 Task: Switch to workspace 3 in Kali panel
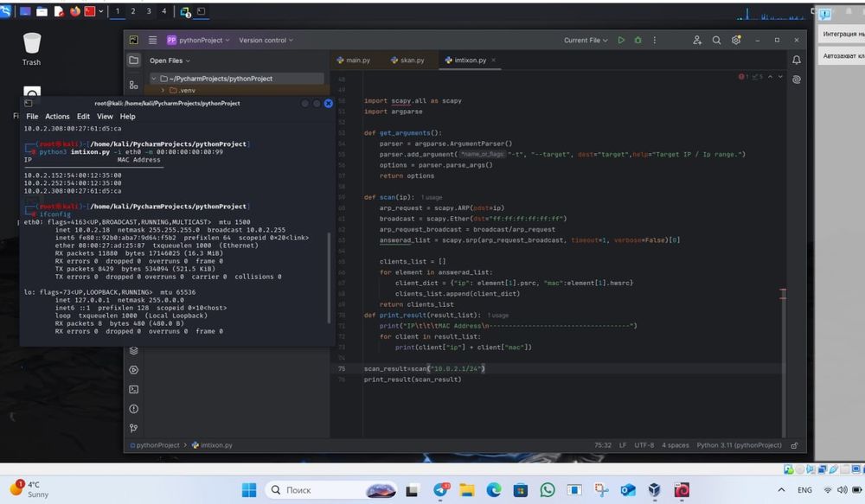[x=149, y=11]
